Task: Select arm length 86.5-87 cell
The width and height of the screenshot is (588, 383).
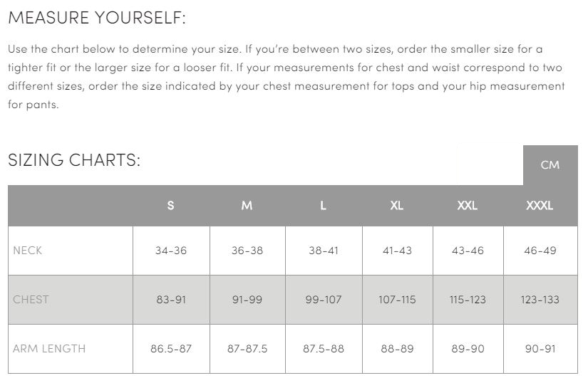Action: coord(171,349)
